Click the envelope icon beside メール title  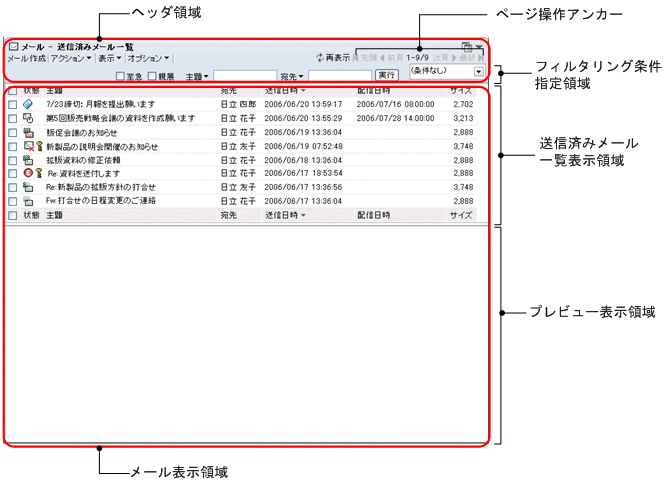click(14, 46)
